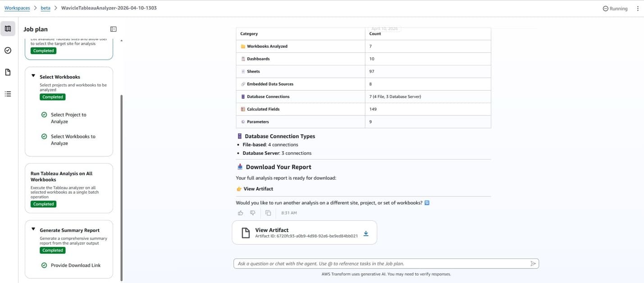
Task: Click the Database Connections row icon
Action: point(243,97)
